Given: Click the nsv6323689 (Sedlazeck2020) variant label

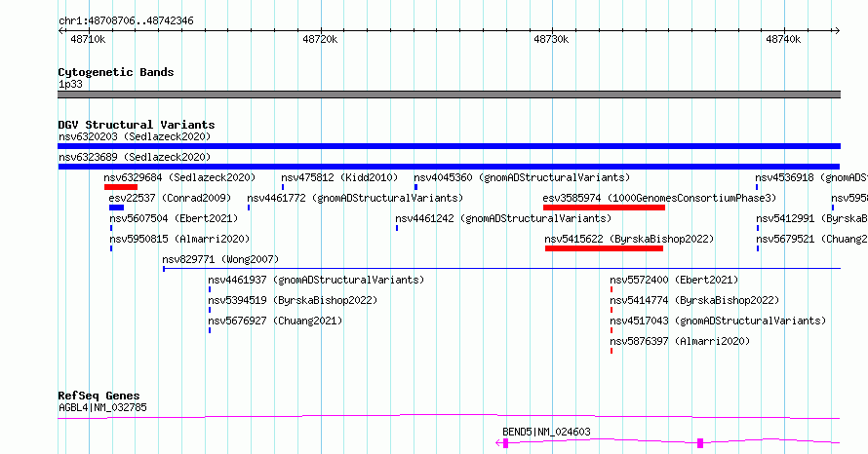Looking at the screenshot, I should (135, 157).
